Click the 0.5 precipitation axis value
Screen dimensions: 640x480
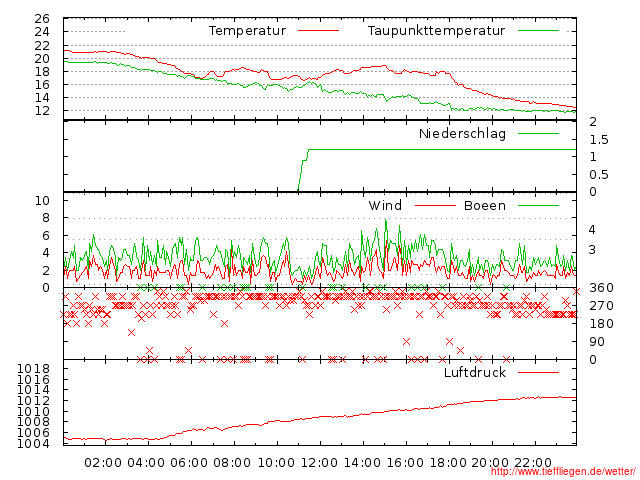click(599, 175)
